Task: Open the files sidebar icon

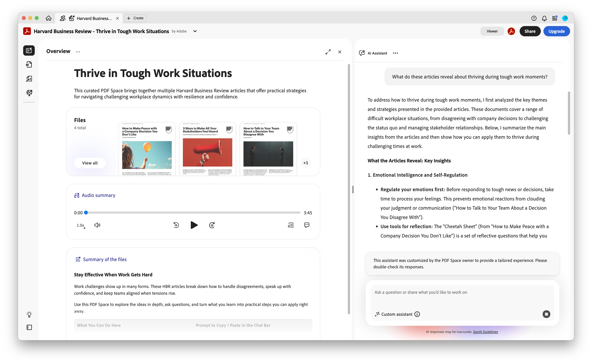Action: coord(29,64)
